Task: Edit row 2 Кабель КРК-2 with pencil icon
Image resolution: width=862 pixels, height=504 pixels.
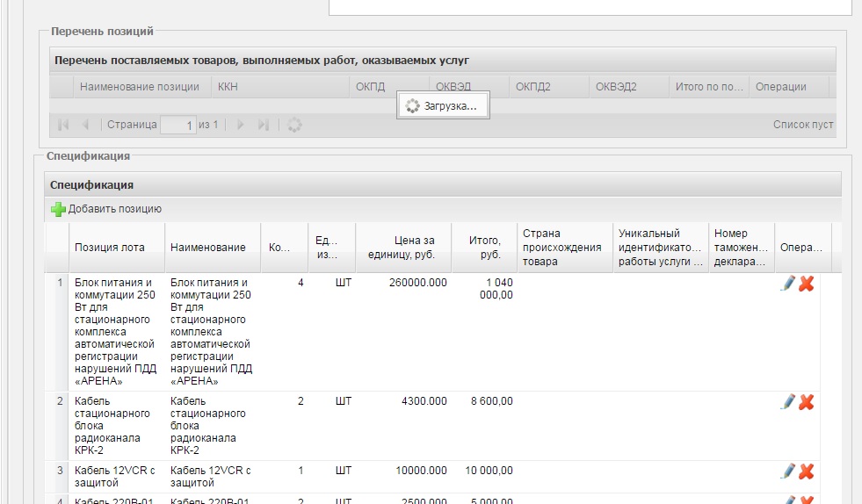Action: 788,402
